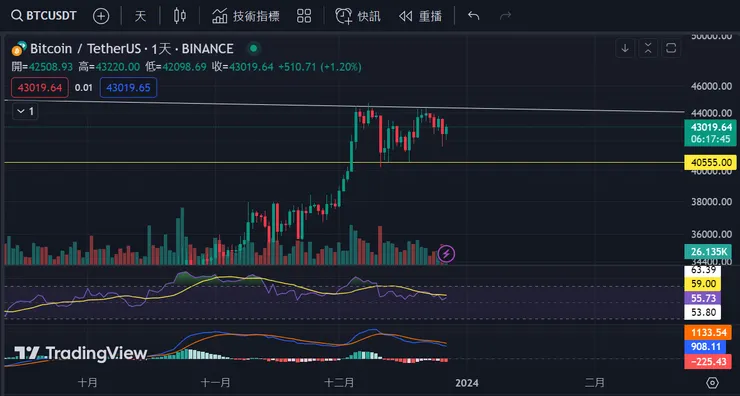The height and width of the screenshot is (396, 740).
Task: Click the RSI value 55.73 label
Action: (703, 298)
